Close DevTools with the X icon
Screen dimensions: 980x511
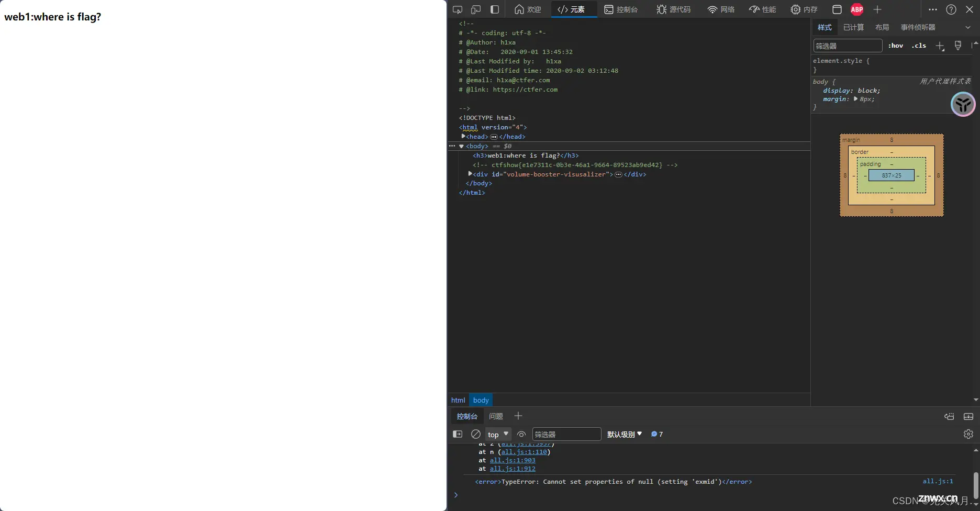(x=970, y=9)
